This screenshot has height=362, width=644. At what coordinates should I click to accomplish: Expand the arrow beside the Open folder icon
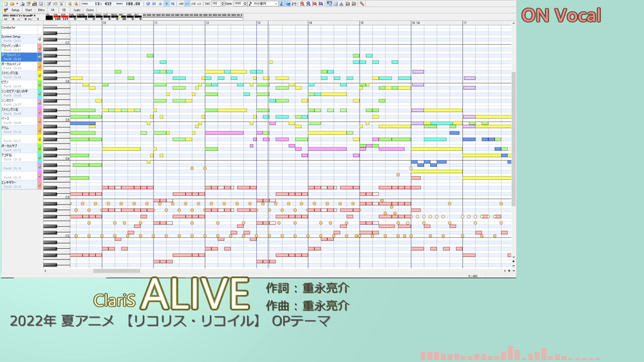click(17, 4)
